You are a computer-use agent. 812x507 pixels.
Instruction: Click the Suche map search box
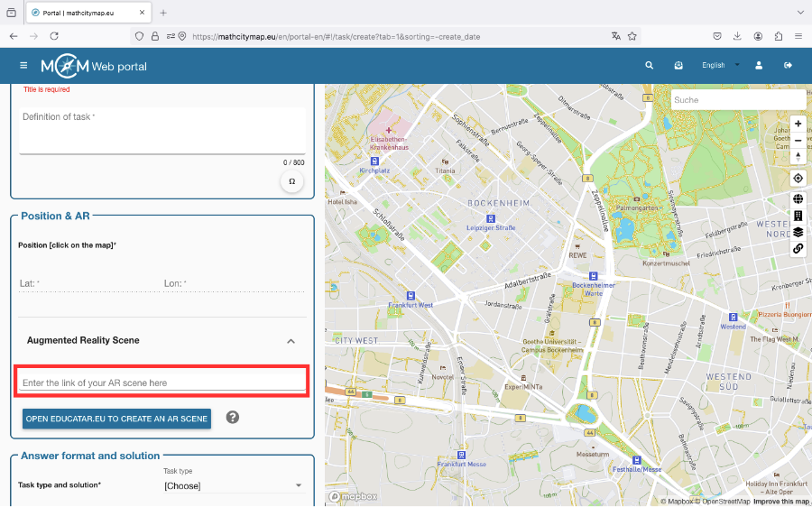coord(736,100)
